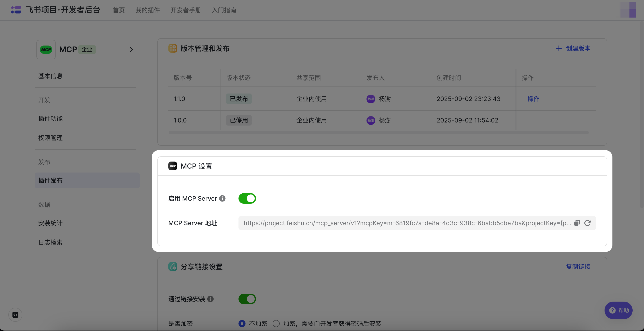644x331 pixels.
Task: Select 插件发布 in sidebar
Action: 87,180
